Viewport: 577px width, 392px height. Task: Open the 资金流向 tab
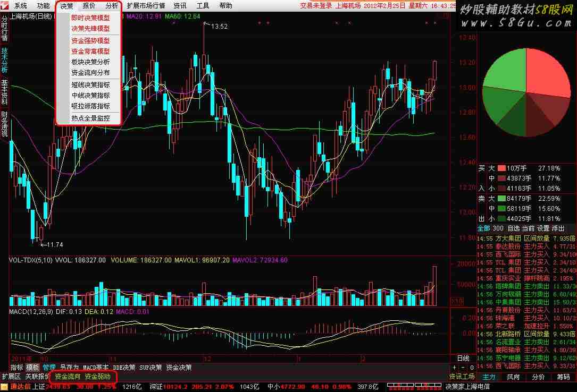68,377
